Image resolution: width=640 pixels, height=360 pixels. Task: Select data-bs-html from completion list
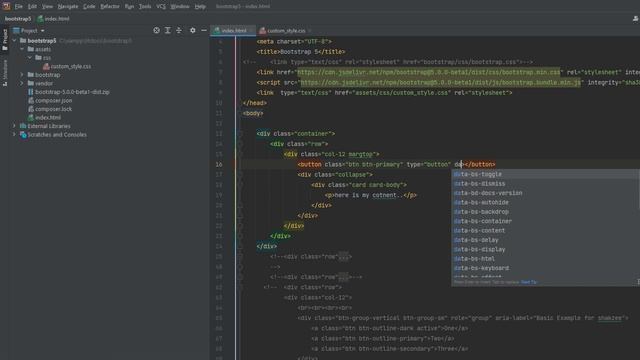(545, 259)
